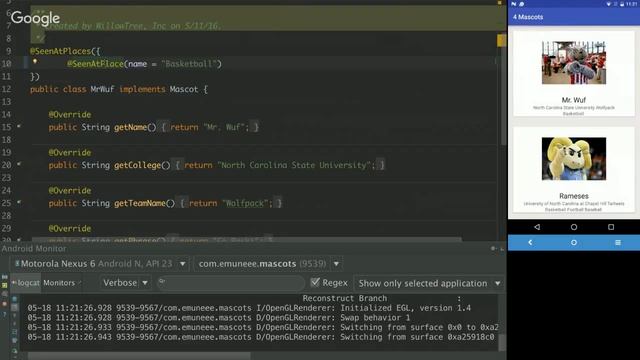Image resolution: width=640 pixels, height=360 pixels.
Task: Click the logcat search filter field
Action: [x=231, y=283]
